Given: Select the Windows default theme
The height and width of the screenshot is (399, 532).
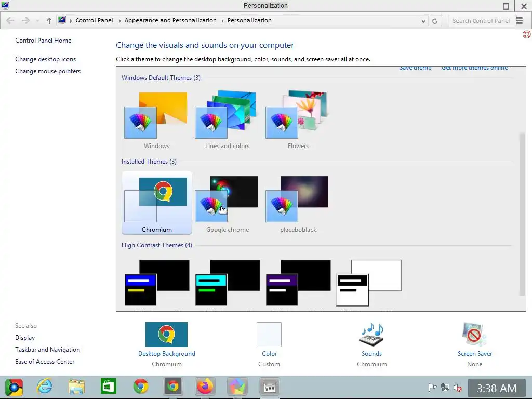Looking at the screenshot, I should [x=156, y=121].
